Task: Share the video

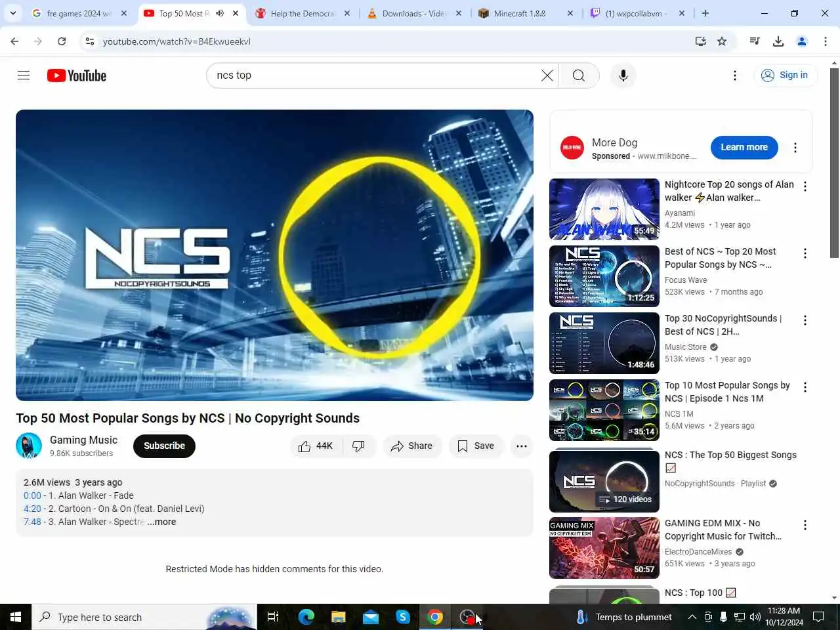Action: [411, 446]
